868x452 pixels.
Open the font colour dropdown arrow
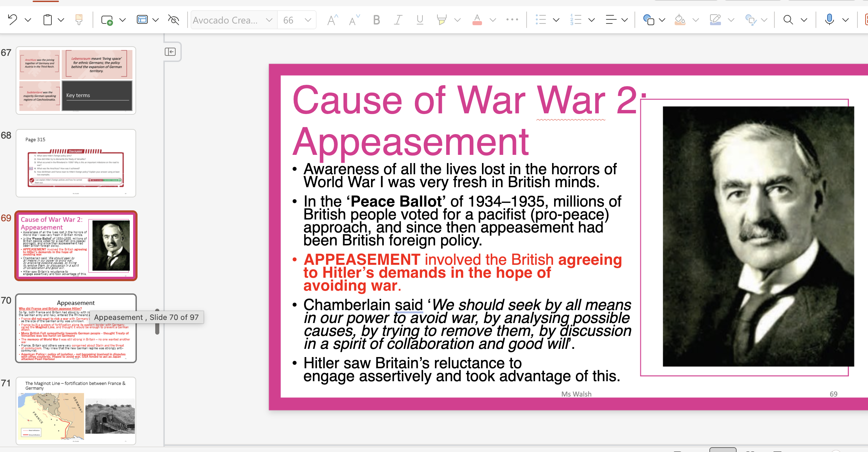click(493, 20)
